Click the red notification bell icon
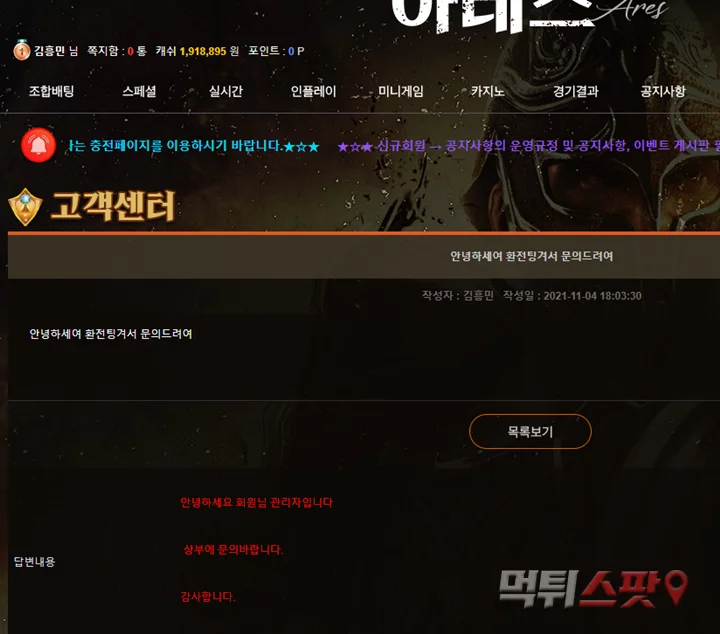 39,145
